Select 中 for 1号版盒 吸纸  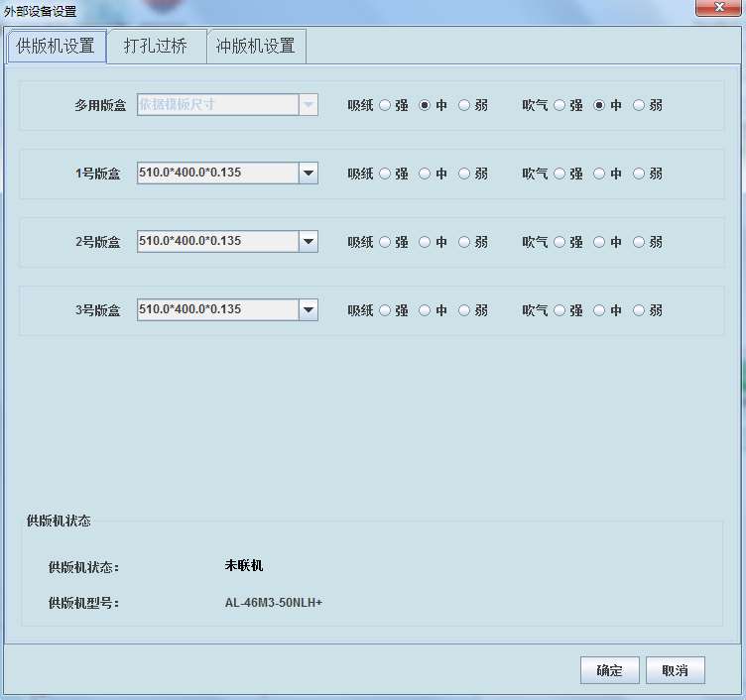(425, 174)
